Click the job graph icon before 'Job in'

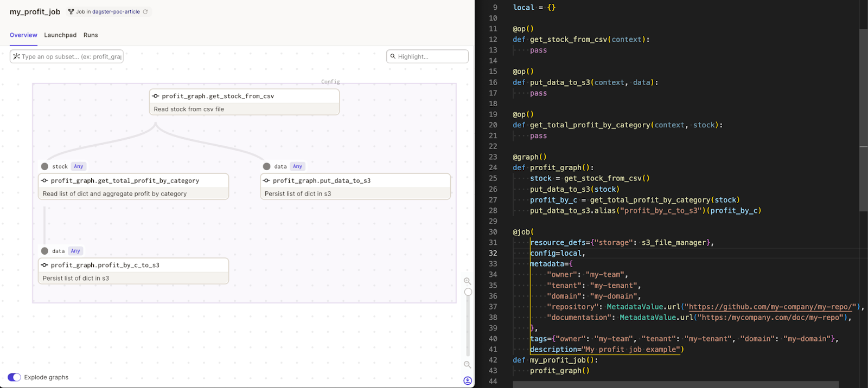pos(71,12)
